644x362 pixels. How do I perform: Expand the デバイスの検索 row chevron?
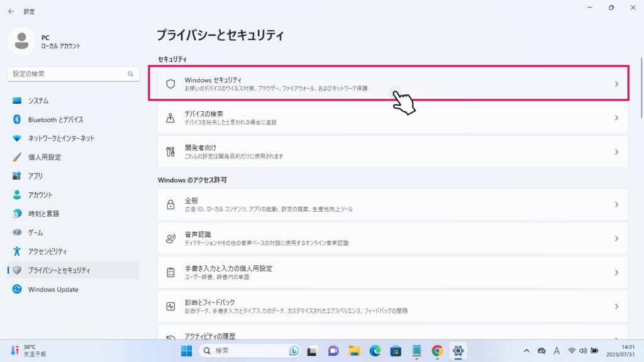[616, 118]
